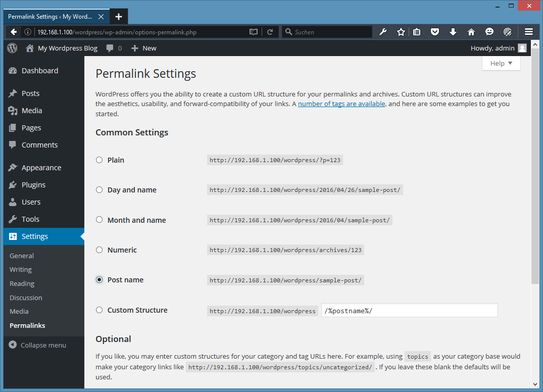This screenshot has width=543, height=392.
Task: Show bookmarks list icon
Action: click(x=417, y=32)
